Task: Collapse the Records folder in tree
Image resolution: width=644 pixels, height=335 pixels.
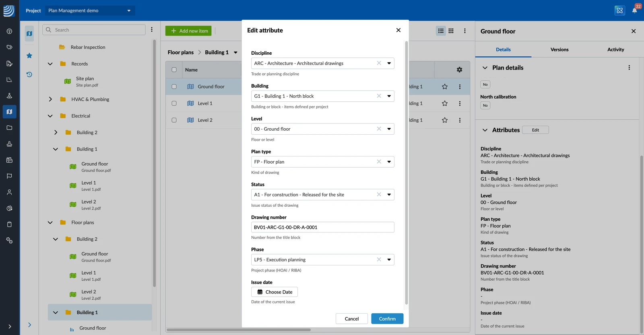Action: (50, 64)
